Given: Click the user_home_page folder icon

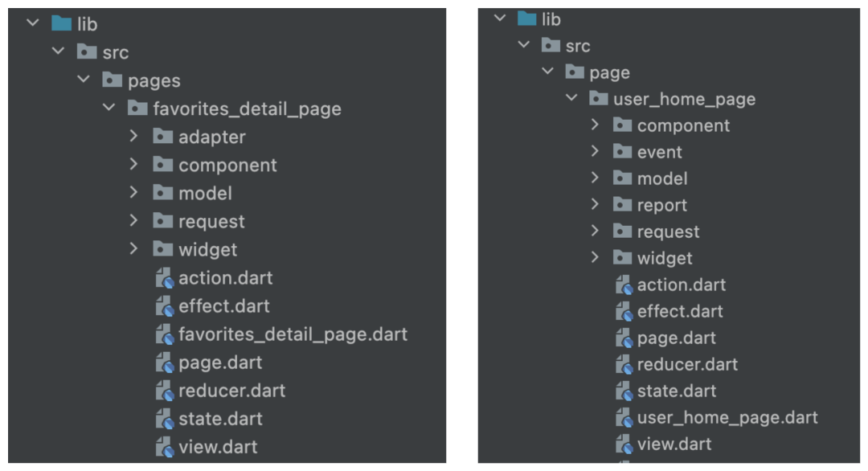Looking at the screenshot, I should (599, 99).
